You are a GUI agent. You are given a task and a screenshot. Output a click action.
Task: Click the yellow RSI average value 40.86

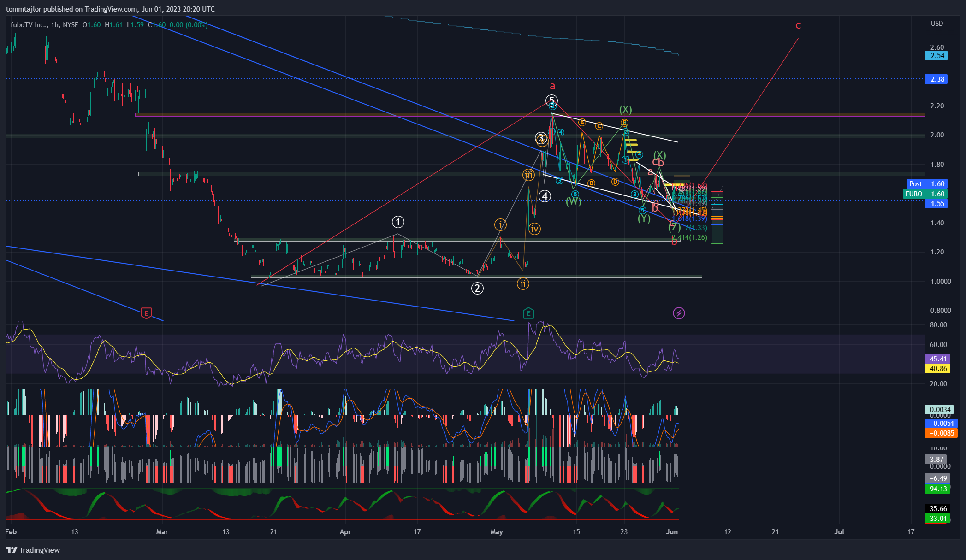pyautogui.click(x=937, y=369)
